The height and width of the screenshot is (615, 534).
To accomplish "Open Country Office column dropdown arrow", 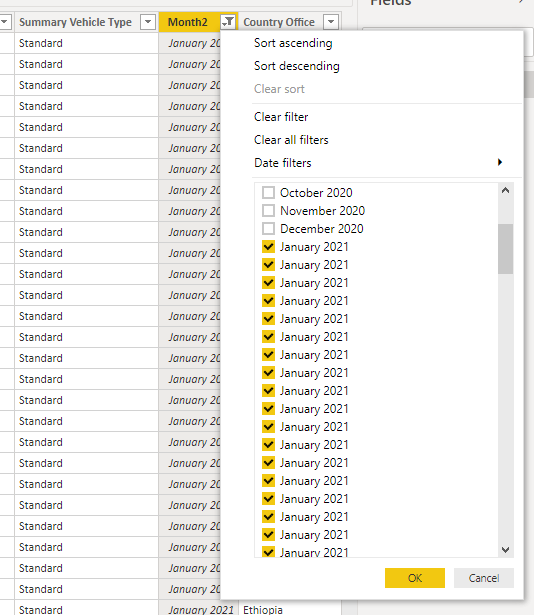I will (331, 22).
